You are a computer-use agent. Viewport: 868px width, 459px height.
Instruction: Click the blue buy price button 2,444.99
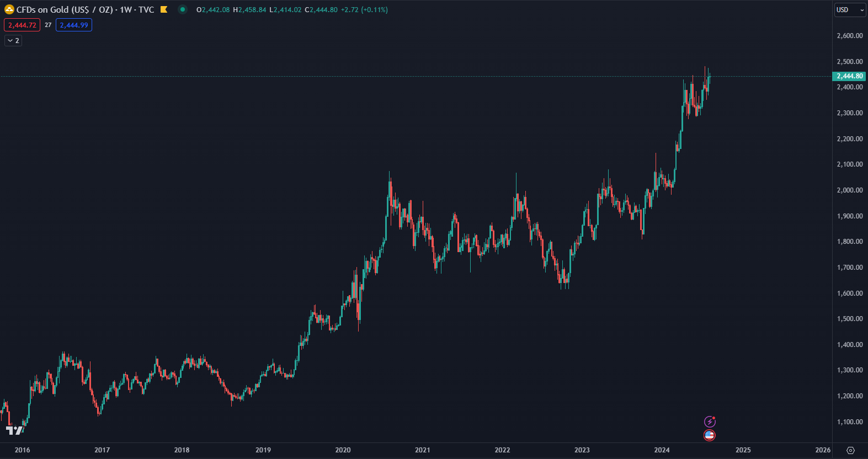point(74,25)
